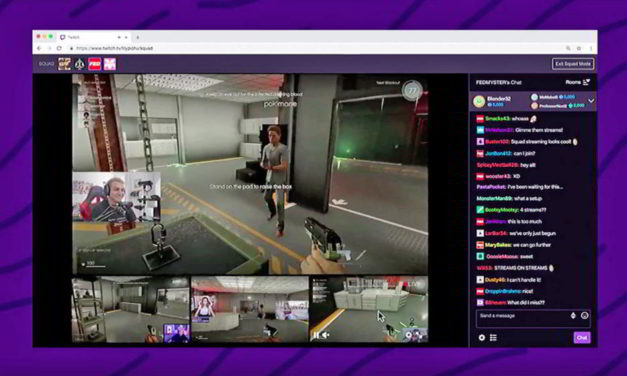Viewport: 627px width, 376px height.
Task: Select the red FED squad channel avatar
Action: pyautogui.click(x=94, y=64)
